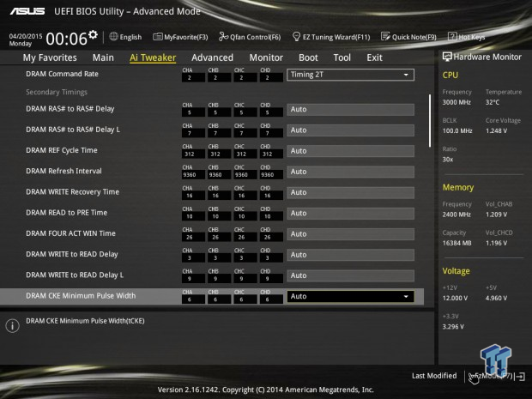Click the 00:06 clock time

click(67, 39)
